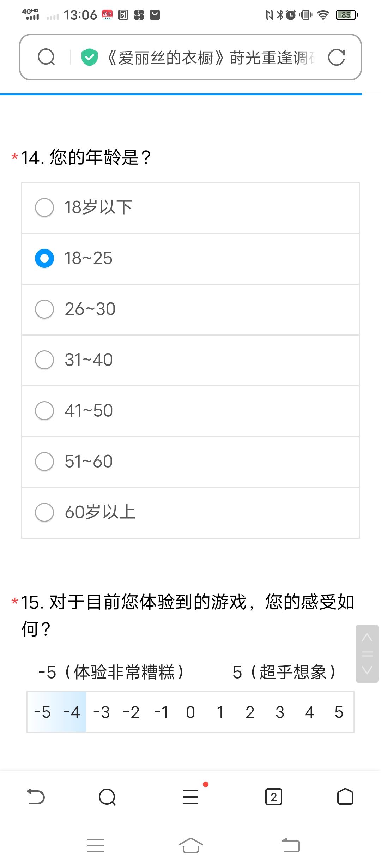Screen dimensions: 381x868
Task: Jump up with the floating up chevron
Action: tap(367, 637)
